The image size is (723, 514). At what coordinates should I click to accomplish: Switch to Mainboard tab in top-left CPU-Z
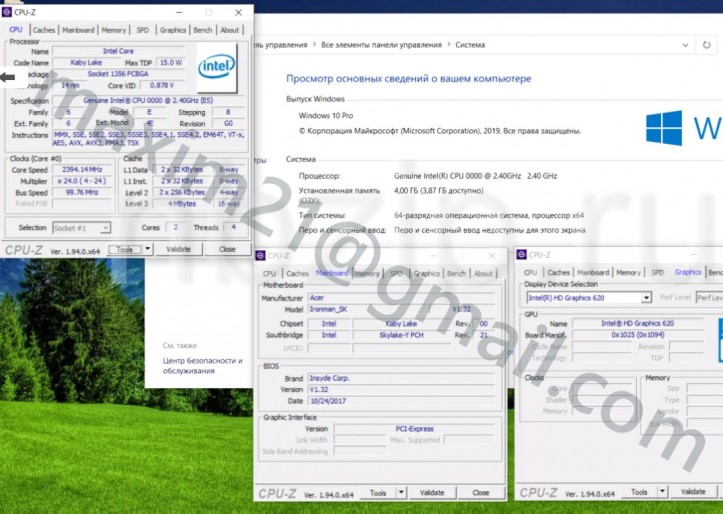[x=78, y=30]
